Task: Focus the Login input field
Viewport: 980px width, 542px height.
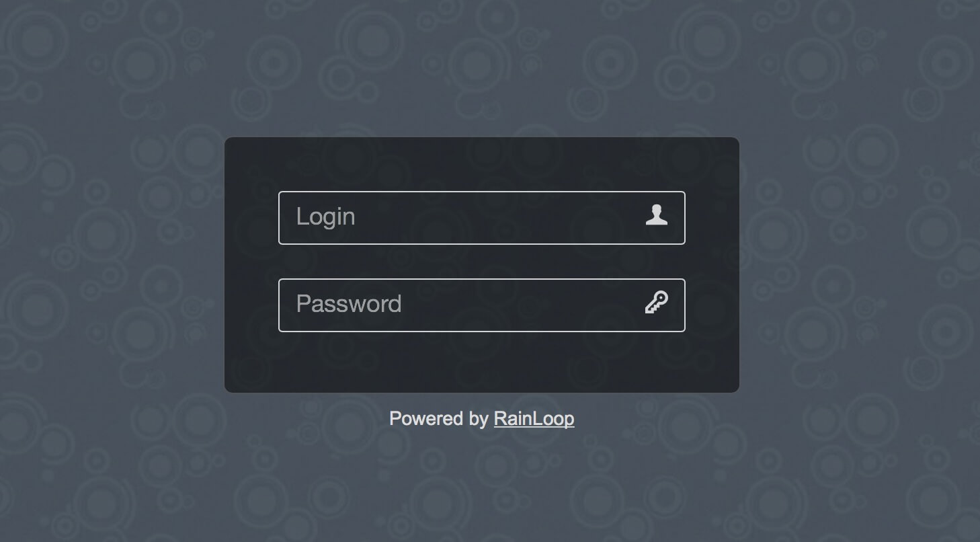Action: pos(482,218)
